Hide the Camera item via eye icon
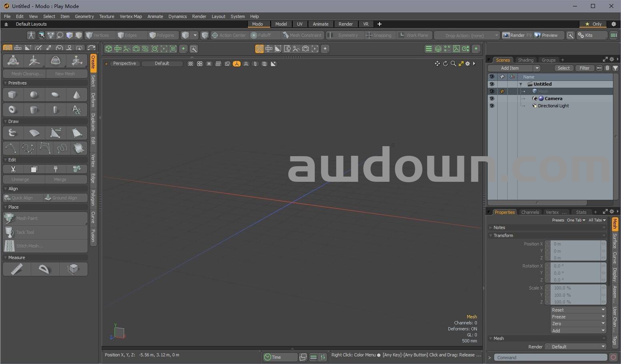The width and height of the screenshot is (621, 364). [492, 99]
